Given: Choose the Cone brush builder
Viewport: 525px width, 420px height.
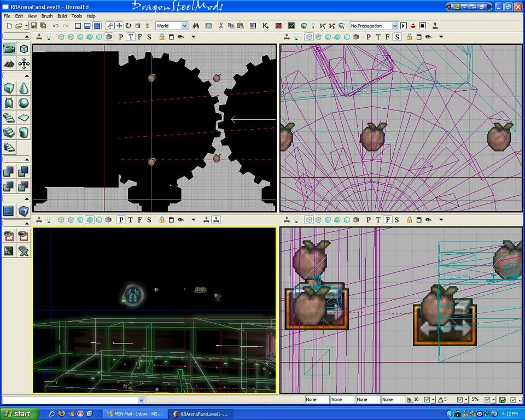Looking at the screenshot, I should [24, 89].
